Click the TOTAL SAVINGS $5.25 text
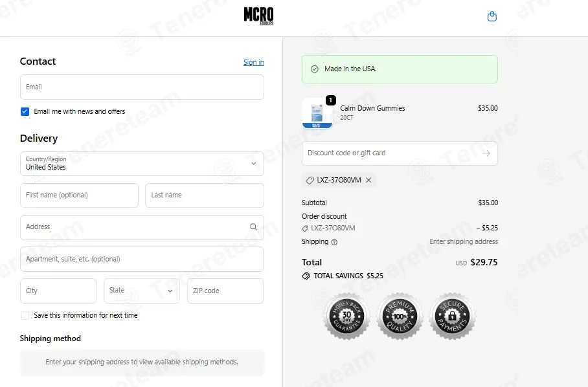The width and height of the screenshot is (588, 387). [x=348, y=276]
